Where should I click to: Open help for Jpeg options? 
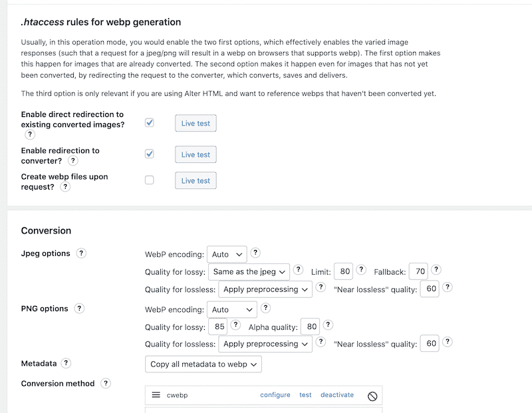[x=81, y=253]
